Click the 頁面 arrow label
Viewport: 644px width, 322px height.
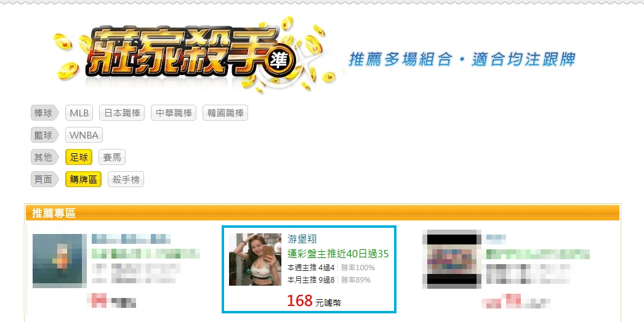pyautogui.click(x=45, y=180)
